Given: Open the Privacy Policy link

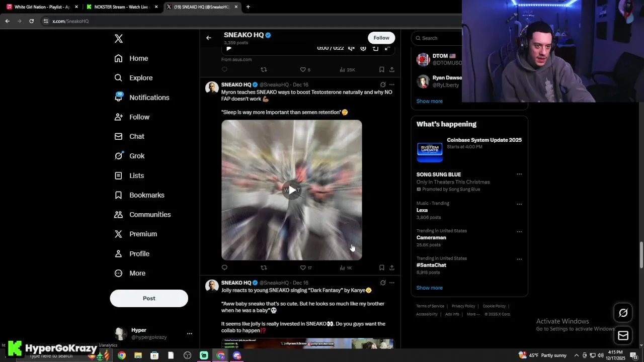Looking at the screenshot, I should [x=463, y=306].
